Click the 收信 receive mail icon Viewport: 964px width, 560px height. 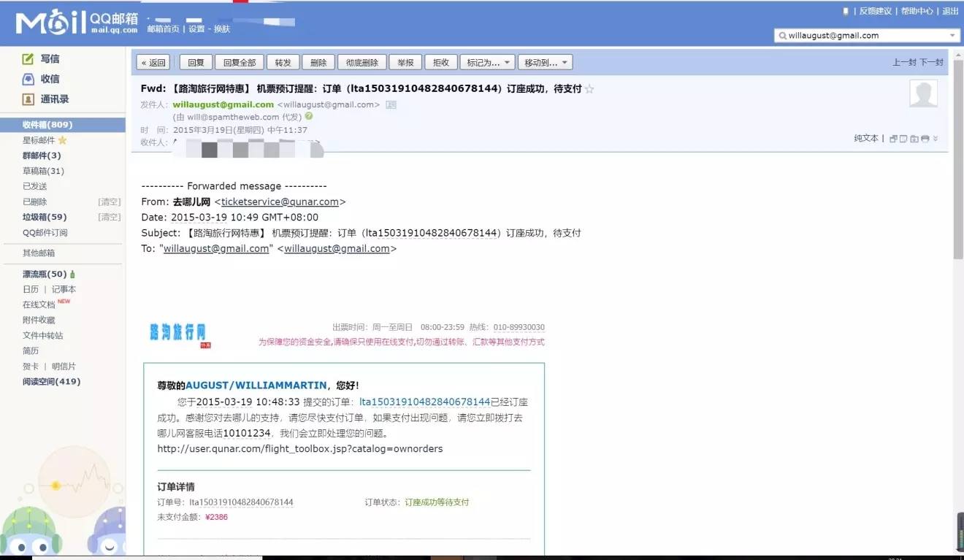point(28,79)
